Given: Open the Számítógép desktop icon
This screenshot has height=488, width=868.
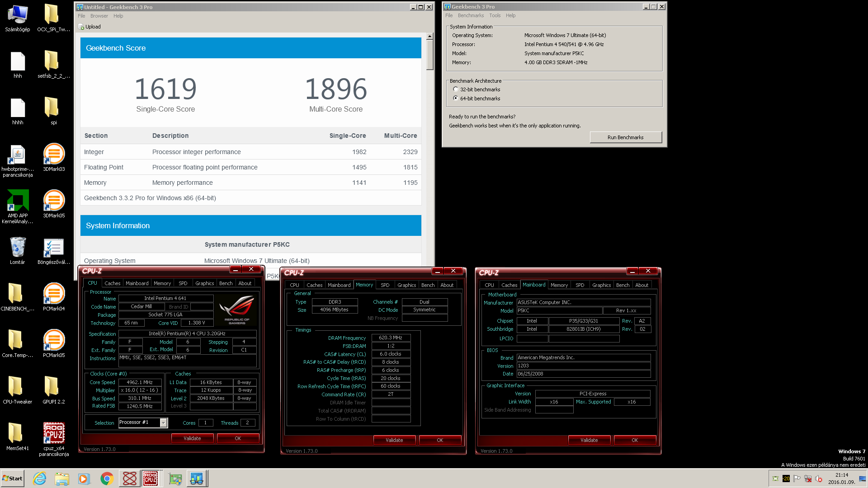Looking at the screenshot, I should pyautogui.click(x=18, y=18).
